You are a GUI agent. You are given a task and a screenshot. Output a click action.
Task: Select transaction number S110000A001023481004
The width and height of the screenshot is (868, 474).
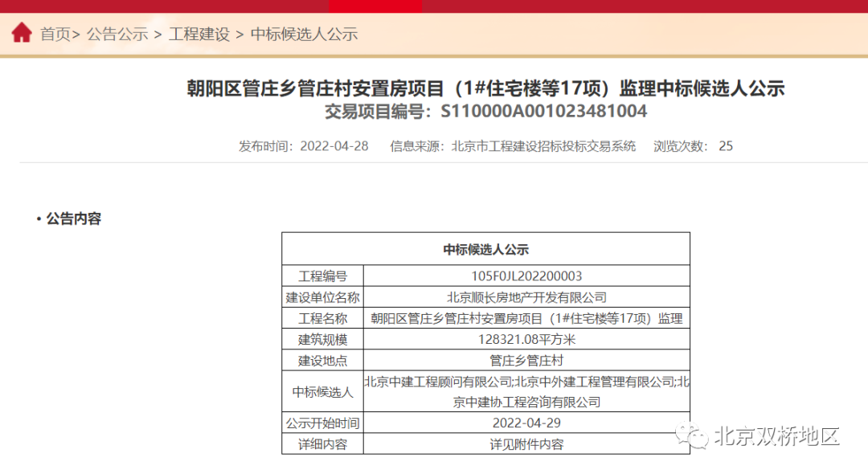(x=543, y=111)
